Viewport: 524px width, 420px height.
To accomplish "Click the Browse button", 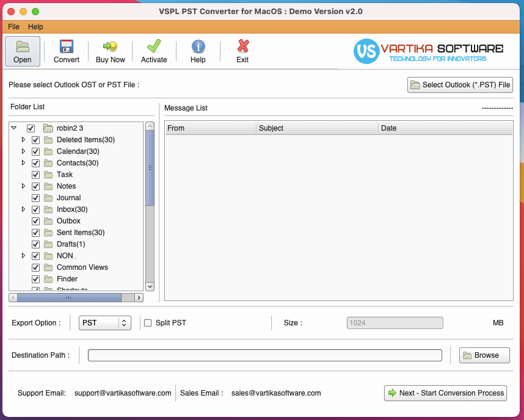I will pyautogui.click(x=484, y=355).
